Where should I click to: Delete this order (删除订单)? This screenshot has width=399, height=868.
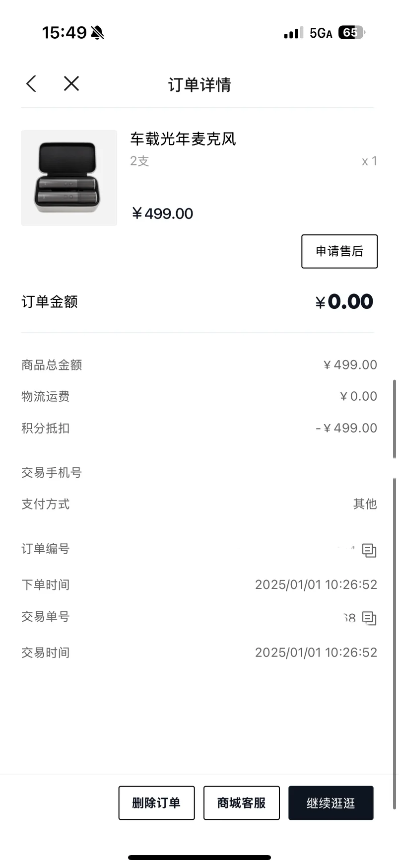tap(156, 802)
